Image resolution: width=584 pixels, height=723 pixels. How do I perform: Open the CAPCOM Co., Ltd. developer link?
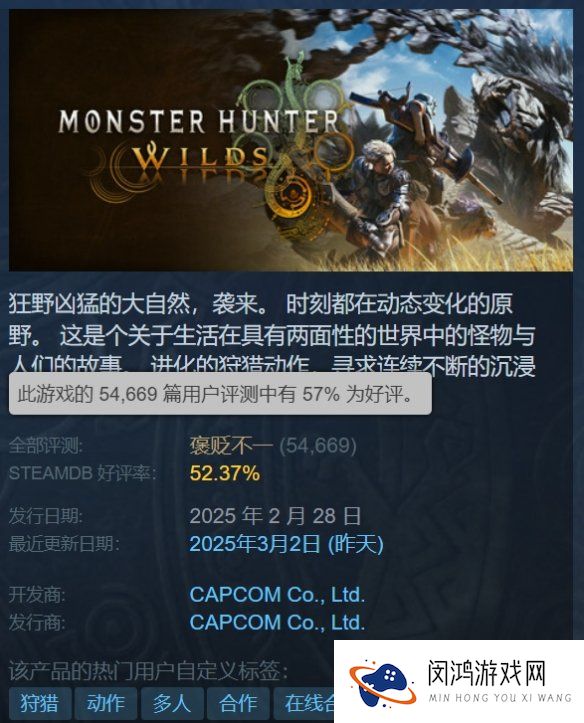click(277, 594)
